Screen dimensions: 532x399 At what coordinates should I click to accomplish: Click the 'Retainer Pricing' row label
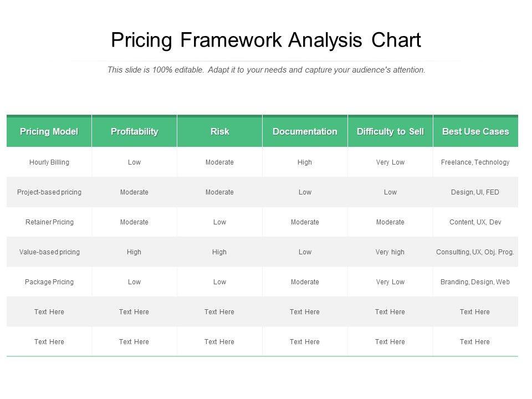(49, 222)
